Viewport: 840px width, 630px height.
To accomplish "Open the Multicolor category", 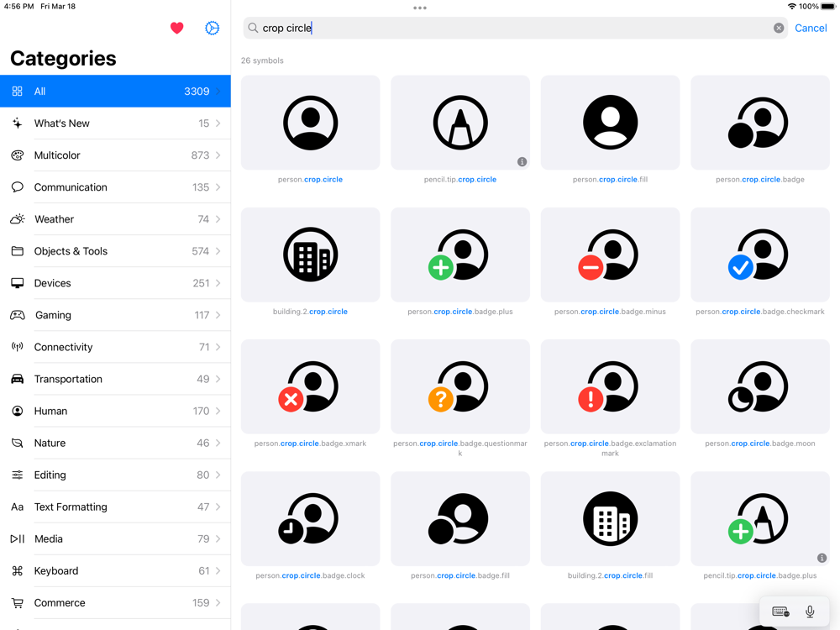I will pos(115,155).
